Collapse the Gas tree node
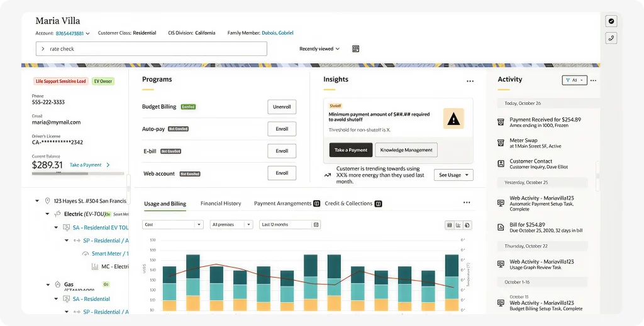Image resolution: width=644 pixels, height=326 pixels. coord(48,285)
